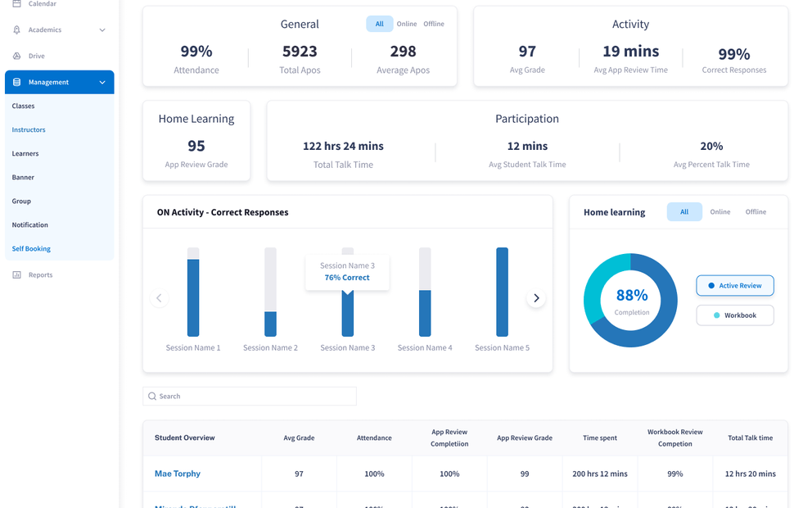Image resolution: width=812 pixels, height=508 pixels.
Task: Go to previous sessions with left arrow
Action: 160,298
